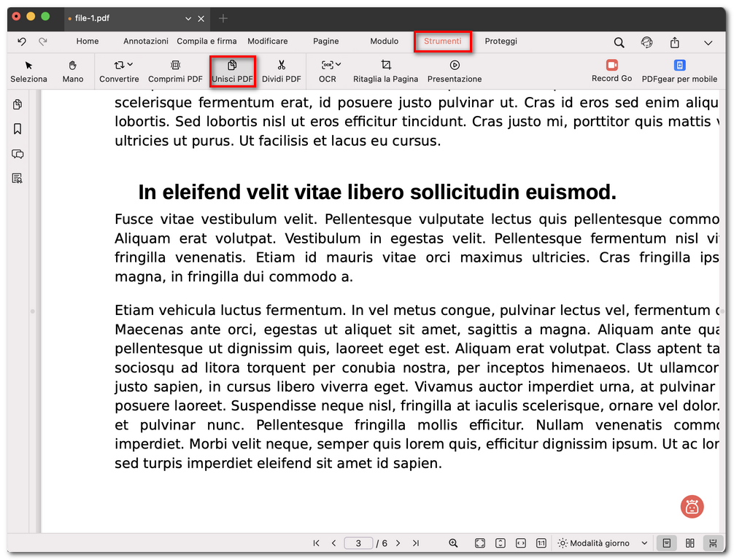Activate the Mano hand tool
Image resolution: width=734 pixels, height=560 pixels.
(72, 70)
